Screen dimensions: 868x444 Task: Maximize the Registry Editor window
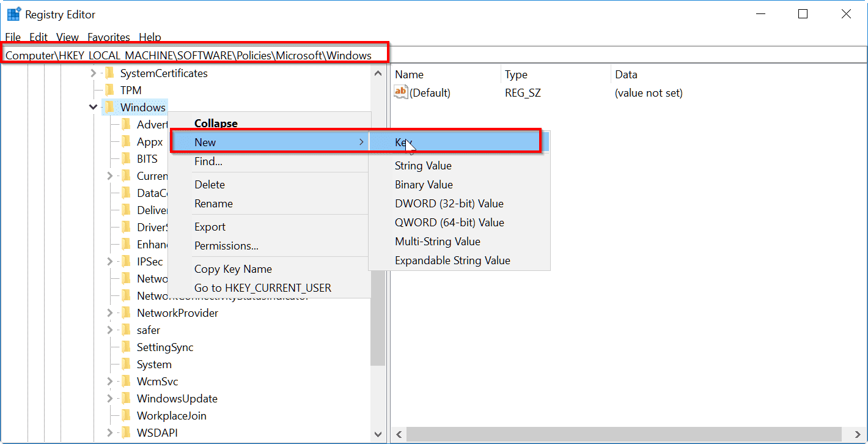coord(803,14)
